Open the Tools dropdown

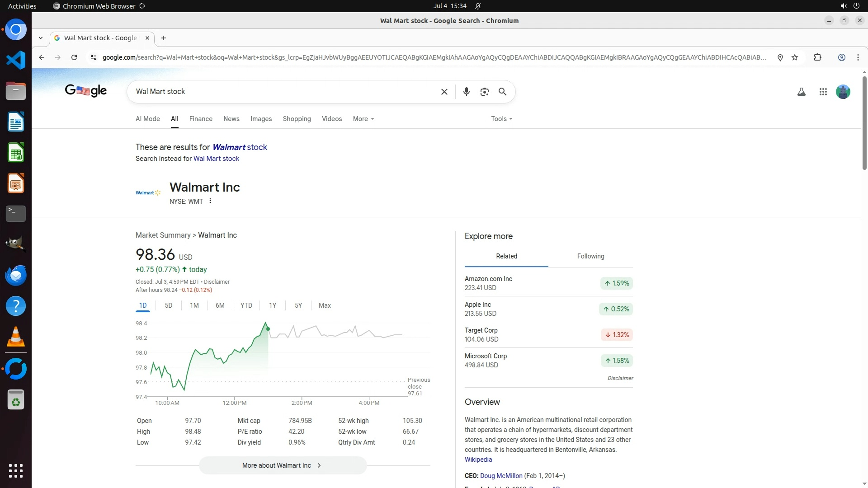coord(501,119)
